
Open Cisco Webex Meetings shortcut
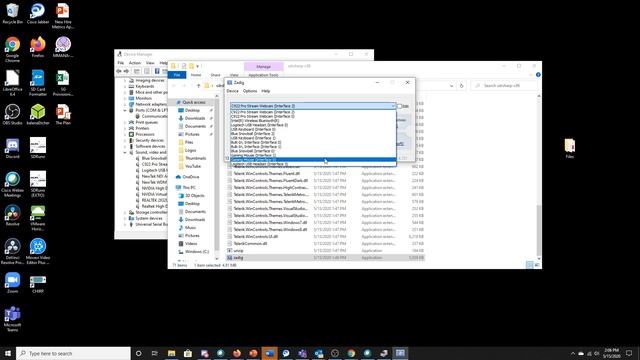click(12, 184)
